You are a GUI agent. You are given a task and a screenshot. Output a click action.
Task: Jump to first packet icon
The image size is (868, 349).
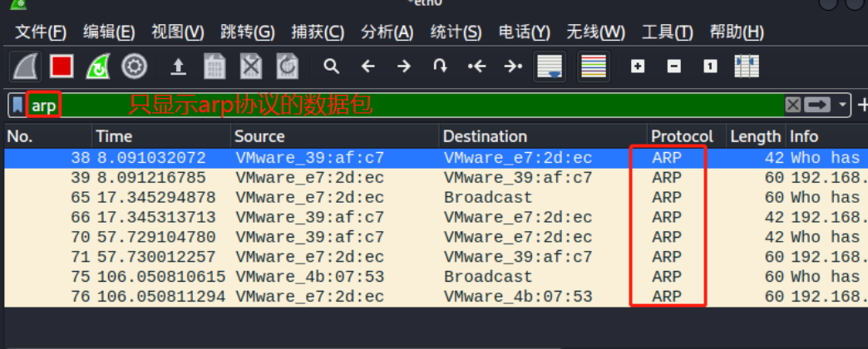(476, 67)
